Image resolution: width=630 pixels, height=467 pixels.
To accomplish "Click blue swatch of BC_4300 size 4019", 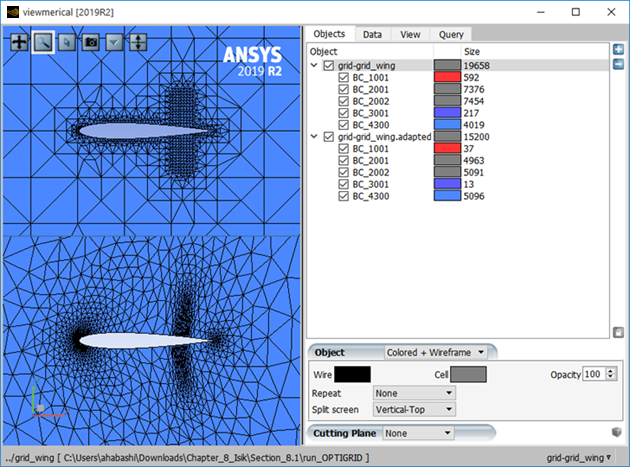I will pyautogui.click(x=447, y=125).
